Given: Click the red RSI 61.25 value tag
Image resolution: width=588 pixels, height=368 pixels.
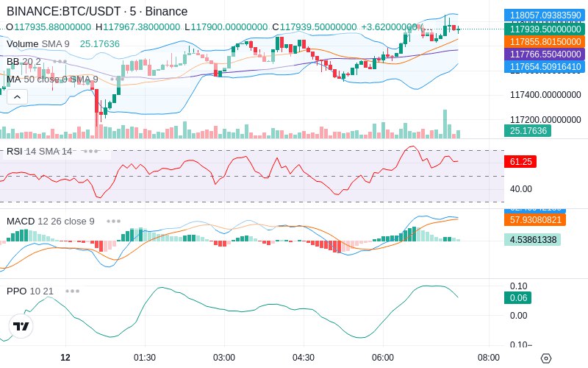Looking at the screenshot, I should coord(520,161).
